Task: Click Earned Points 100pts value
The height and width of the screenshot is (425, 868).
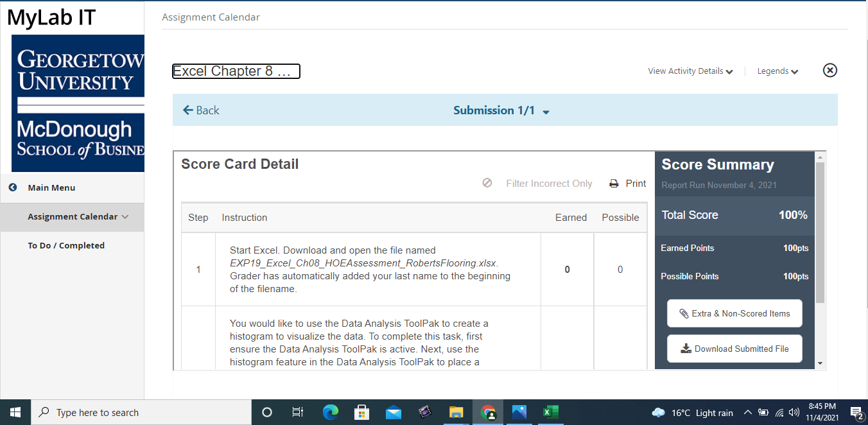Action: pos(796,248)
